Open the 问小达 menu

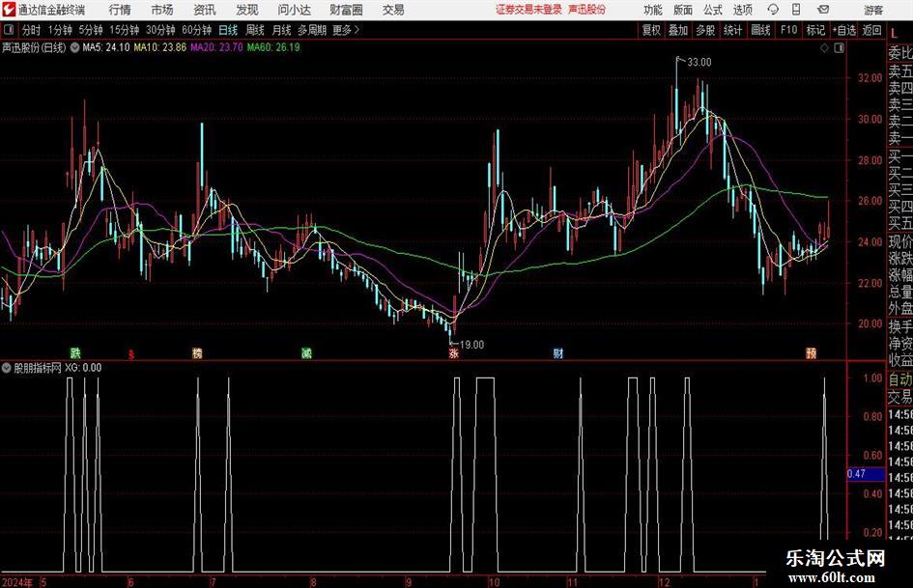tap(294, 10)
